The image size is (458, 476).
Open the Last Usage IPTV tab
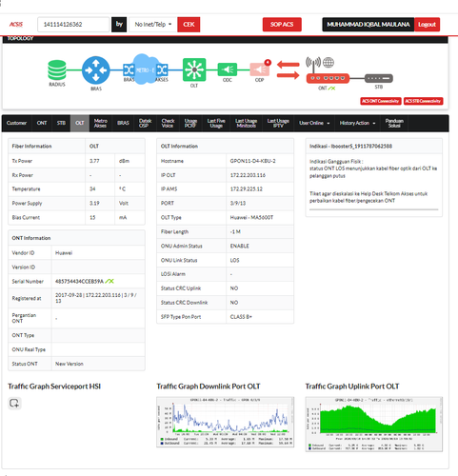tap(278, 123)
